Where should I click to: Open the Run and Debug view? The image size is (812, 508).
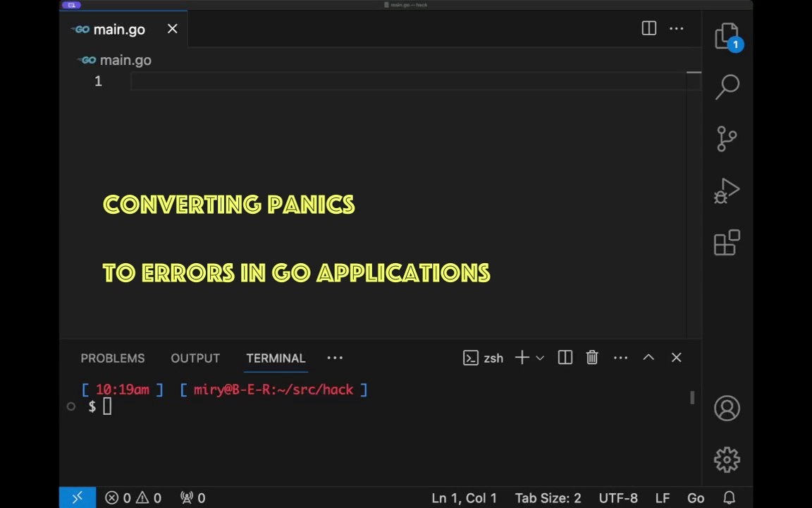[x=727, y=190]
